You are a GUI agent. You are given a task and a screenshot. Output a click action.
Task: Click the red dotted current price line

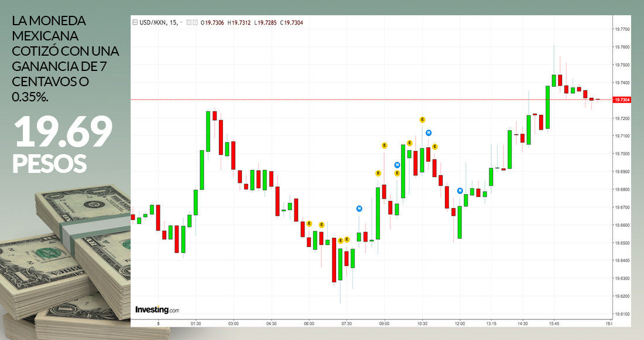(x=351, y=100)
